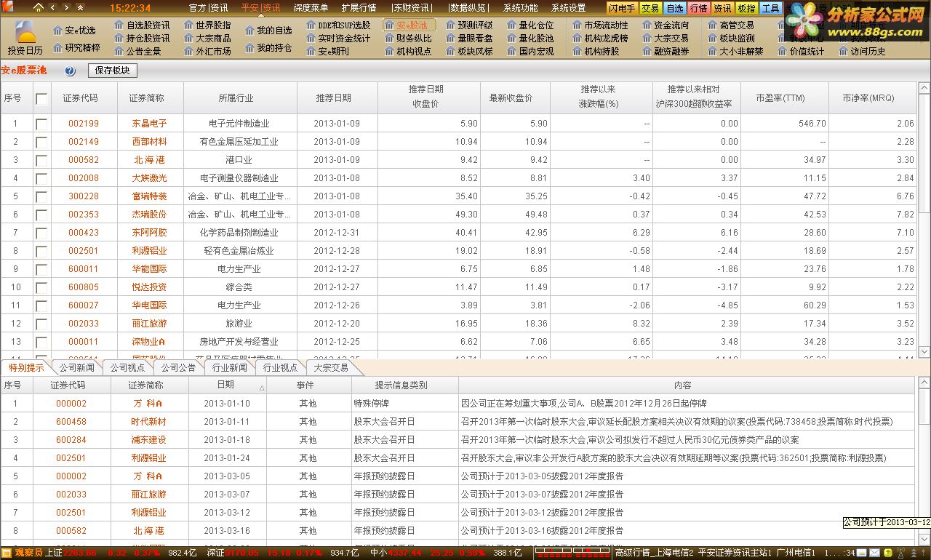Sort stock pool by 最新收盘价 header
Image resolution: width=931 pixels, height=560 pixels.
click(515, 98)
